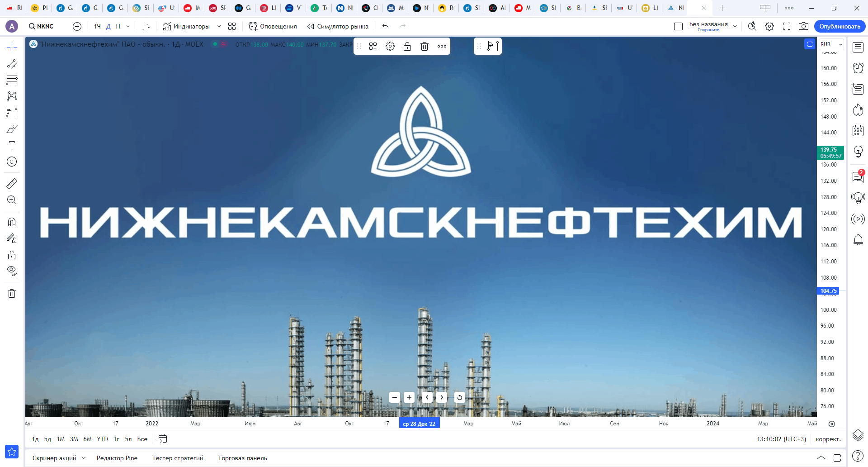Zoom in chart with plus button
This screenshot has width=868, height=467.
point(409,397)
